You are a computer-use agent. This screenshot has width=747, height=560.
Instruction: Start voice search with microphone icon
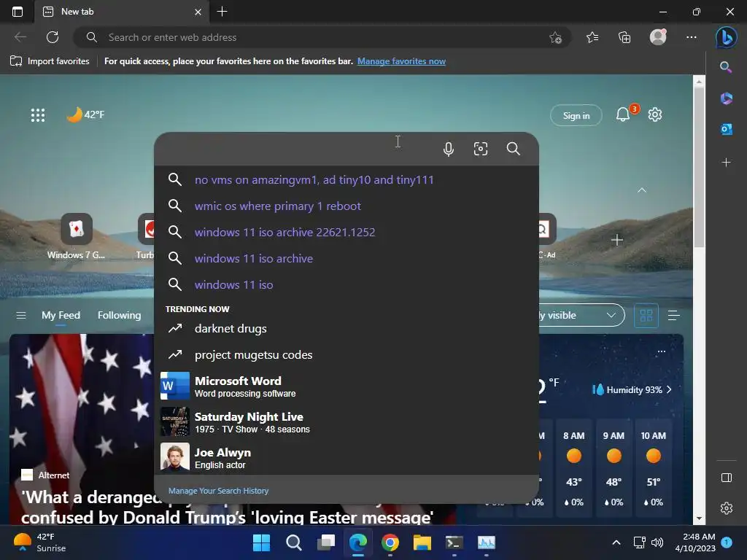pos(449,149)
